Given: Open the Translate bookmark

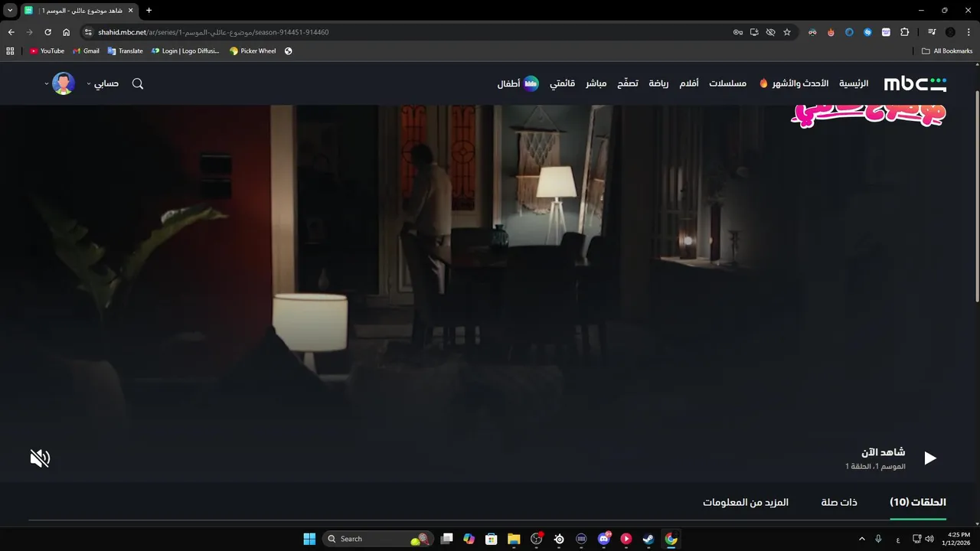Looking at the screenshot, I should coord(126,51).
